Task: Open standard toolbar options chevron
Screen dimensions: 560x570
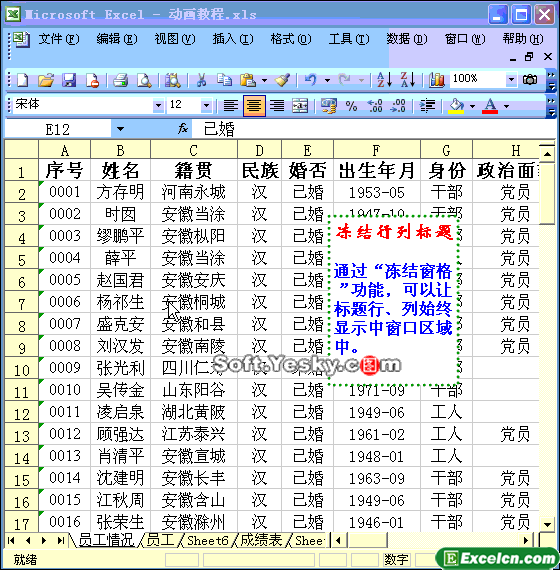Action: [551, 81]
